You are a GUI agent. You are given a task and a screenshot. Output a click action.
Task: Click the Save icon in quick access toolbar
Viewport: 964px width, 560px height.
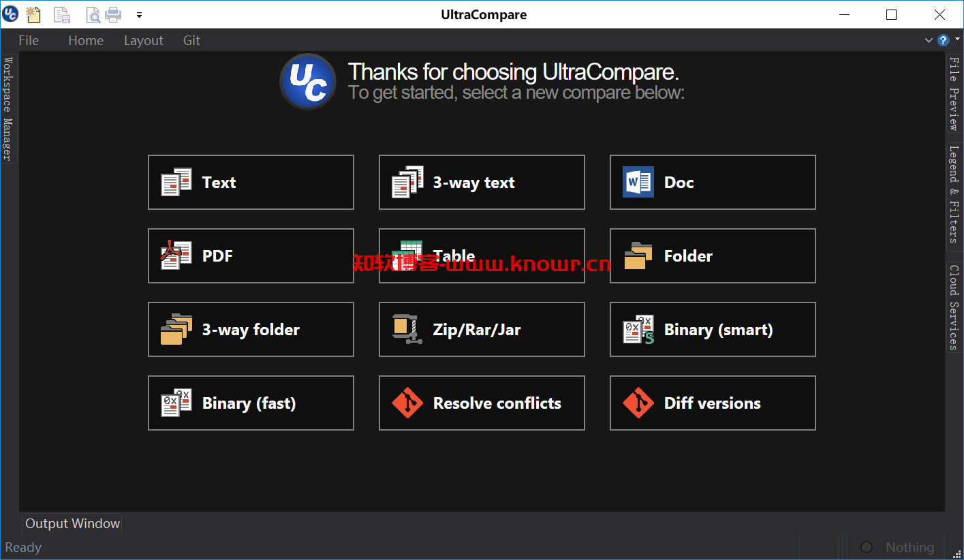pyautogui.click(x=62, y=14)
